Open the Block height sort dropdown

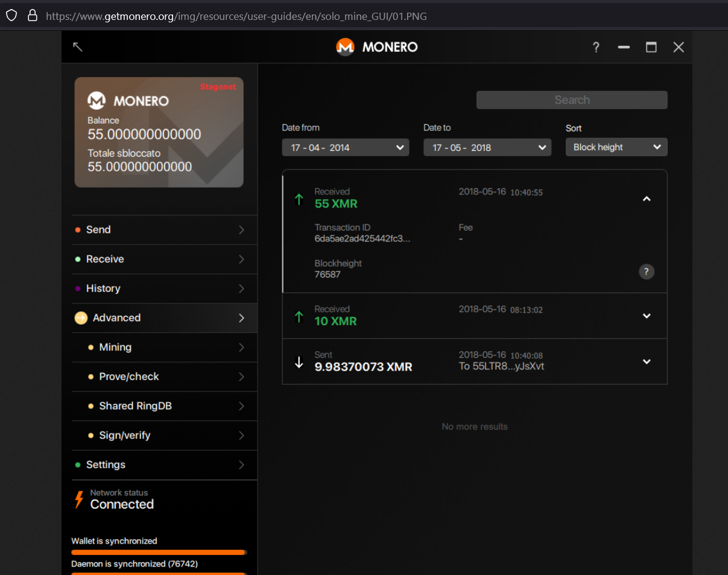pos(616,147)
